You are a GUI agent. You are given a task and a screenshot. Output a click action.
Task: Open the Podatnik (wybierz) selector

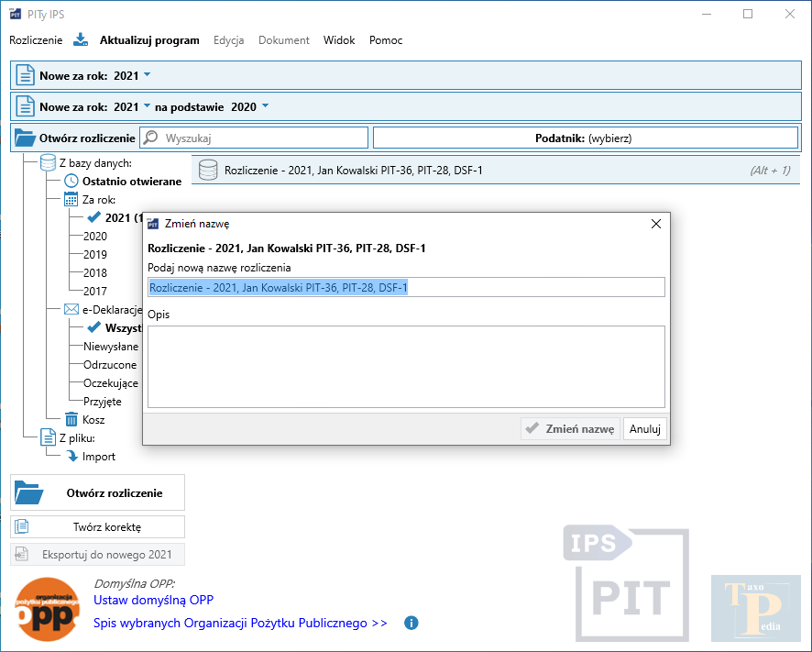(585, 138)
